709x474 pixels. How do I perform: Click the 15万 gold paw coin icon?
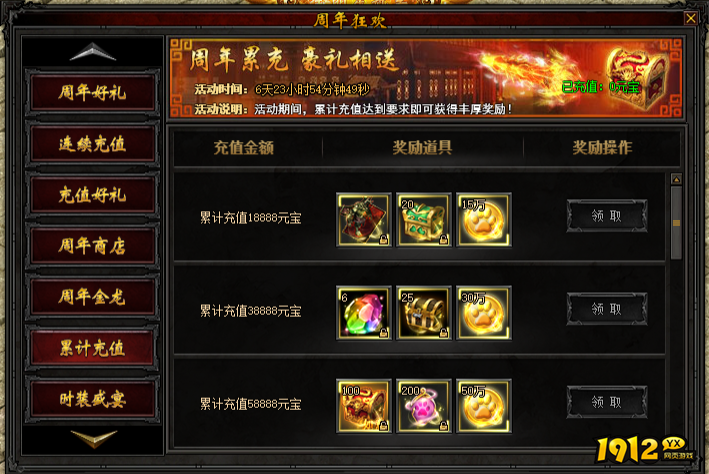[484, 220]
